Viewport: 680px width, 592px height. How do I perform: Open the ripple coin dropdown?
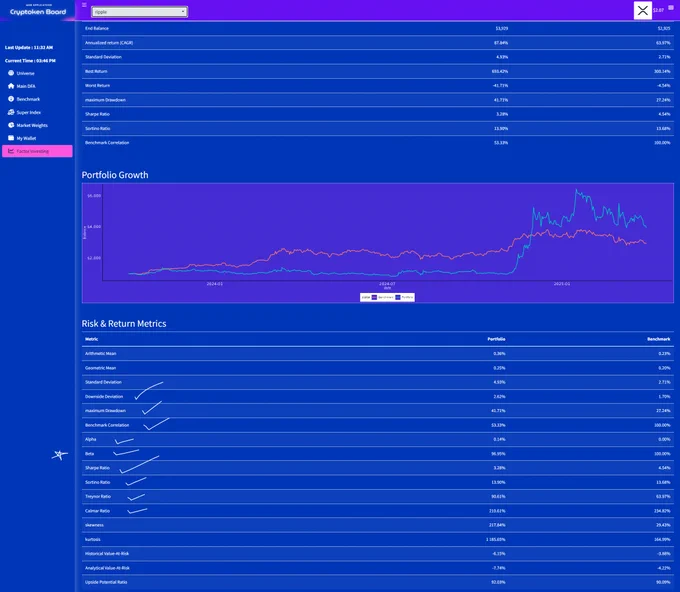139,12
